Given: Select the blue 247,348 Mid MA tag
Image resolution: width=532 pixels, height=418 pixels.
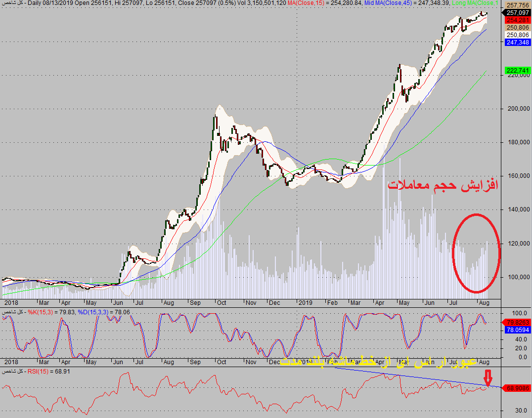Looking at the screenshot, I should (x=517, y=42).
